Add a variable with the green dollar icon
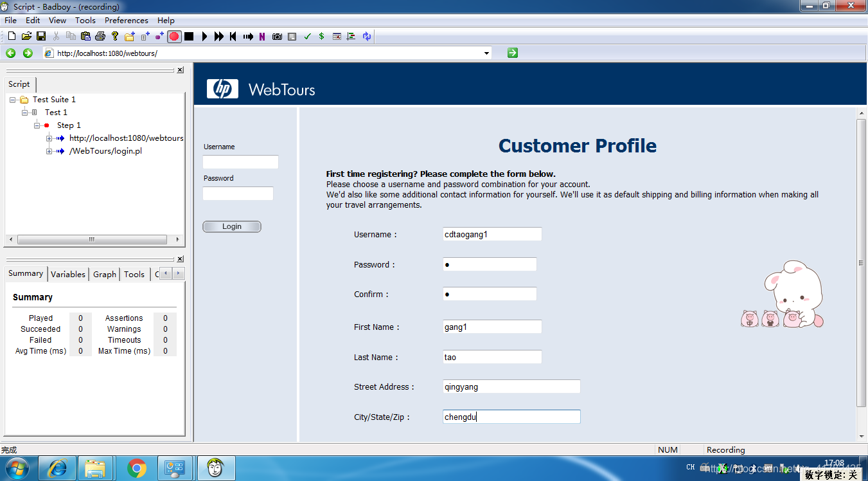This screenshot has height=481, width=868. tap(321, 37)
